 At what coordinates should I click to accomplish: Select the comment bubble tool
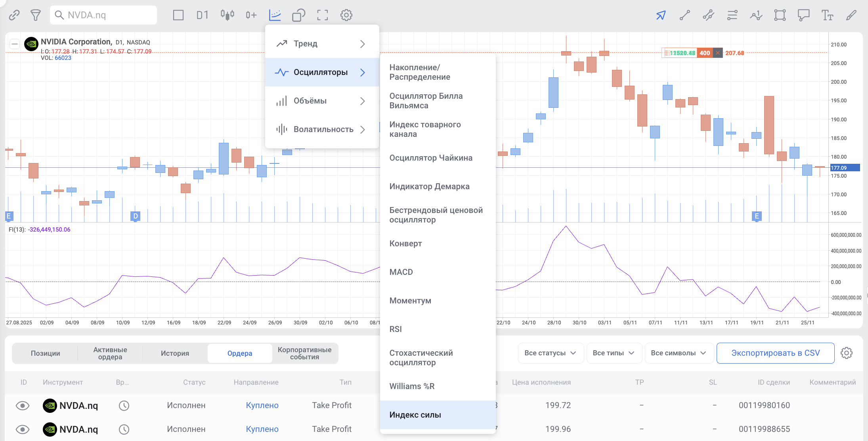tap(803, 15)
